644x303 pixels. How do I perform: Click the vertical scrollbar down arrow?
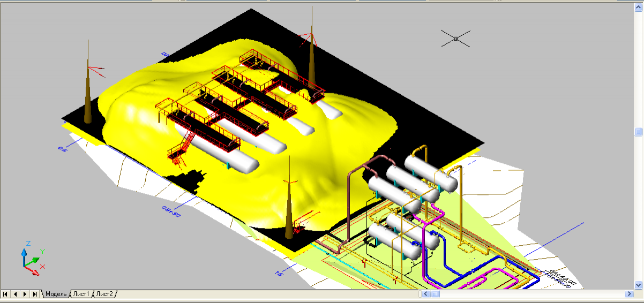point(639,284)
